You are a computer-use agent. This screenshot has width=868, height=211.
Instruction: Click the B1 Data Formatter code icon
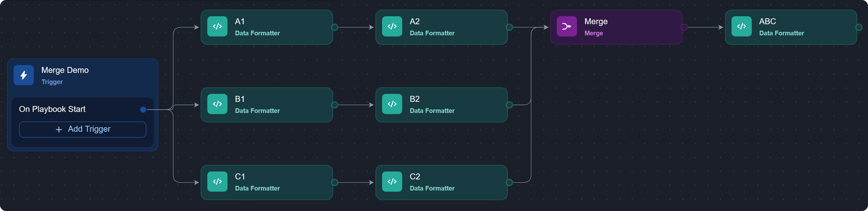(x=217, y=104)
